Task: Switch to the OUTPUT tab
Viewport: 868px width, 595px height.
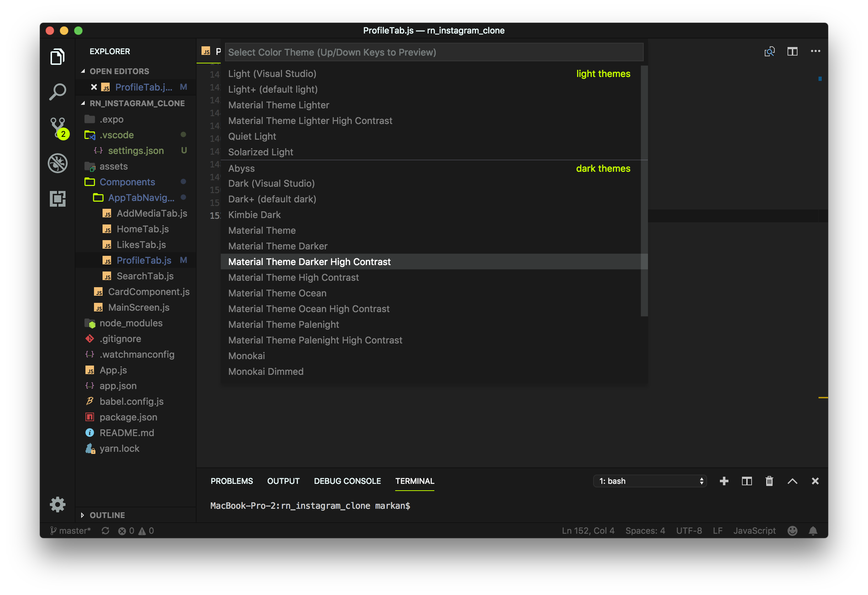Action: (x=283, y=481)
